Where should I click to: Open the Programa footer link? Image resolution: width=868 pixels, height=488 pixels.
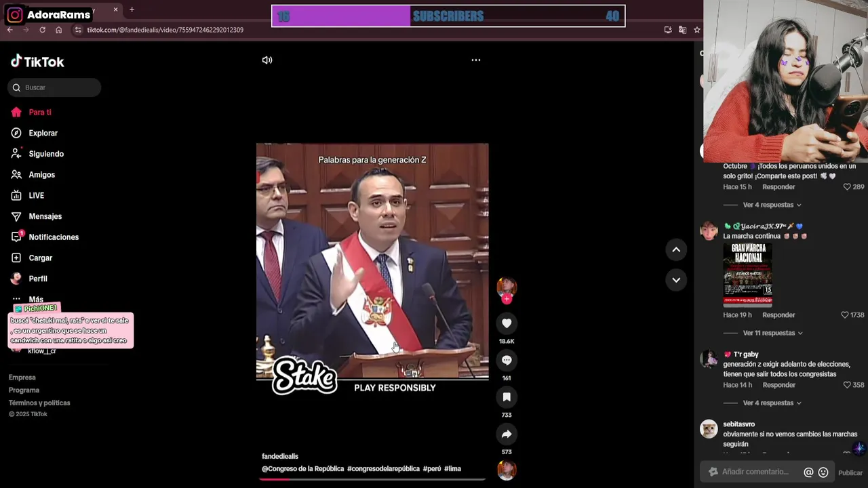coord(24,390)
